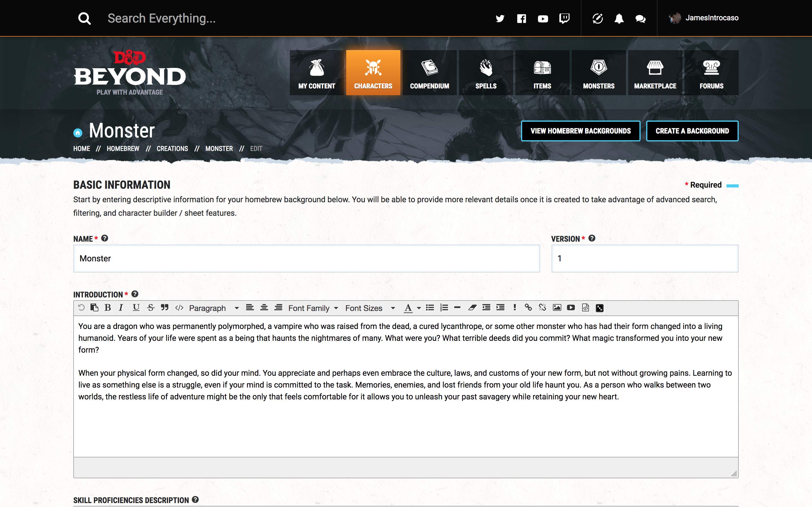Viewport: 812px width, 507px height.
Task: Click the Underline formatting icon
Action: click(136, 308)
